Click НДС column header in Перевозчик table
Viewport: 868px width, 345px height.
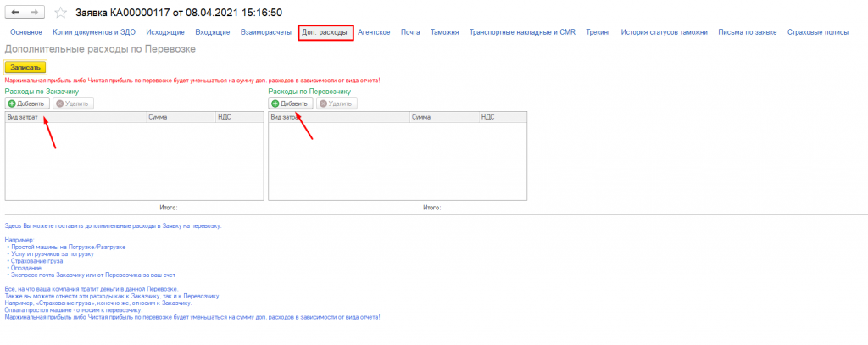(504, 117)
